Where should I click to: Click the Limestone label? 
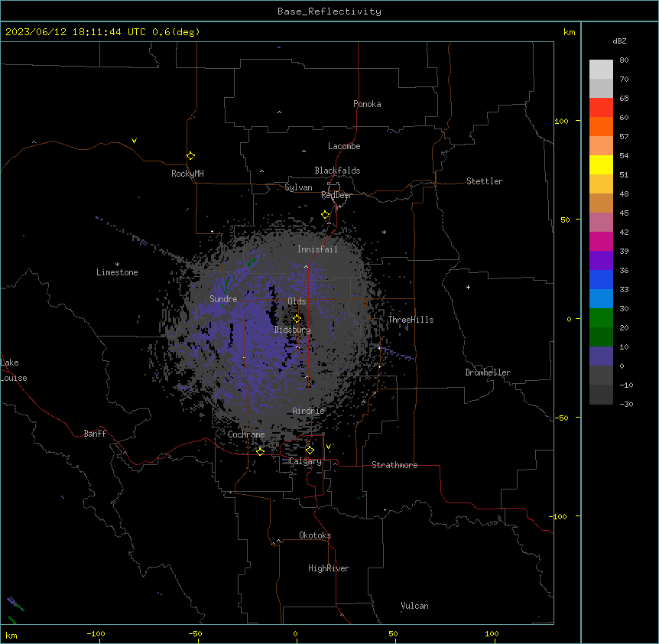point(117,272)
